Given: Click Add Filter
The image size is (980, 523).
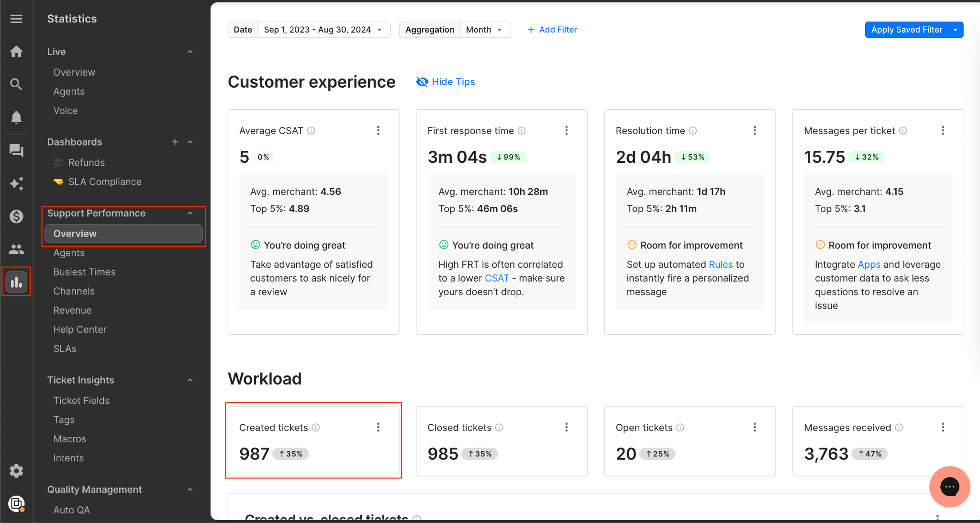Looking at the screenshot, I should tap(552, 30).
